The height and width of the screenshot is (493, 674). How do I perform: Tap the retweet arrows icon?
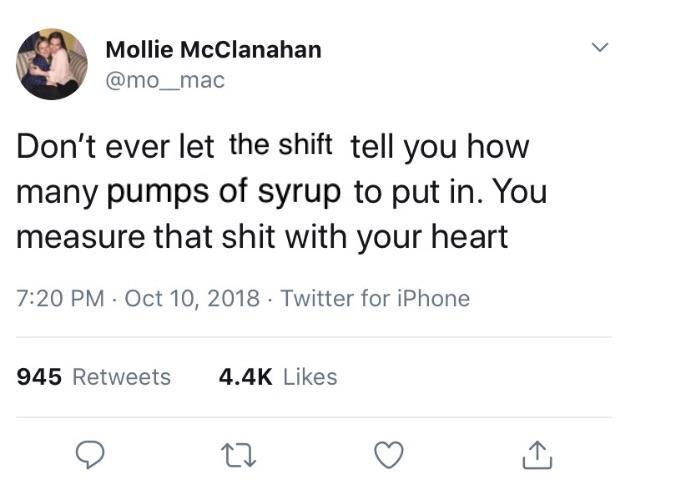(240, 455)
